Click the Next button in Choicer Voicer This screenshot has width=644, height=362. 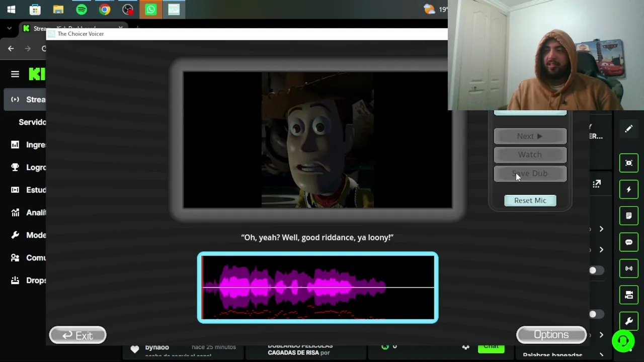coord(530,136)
